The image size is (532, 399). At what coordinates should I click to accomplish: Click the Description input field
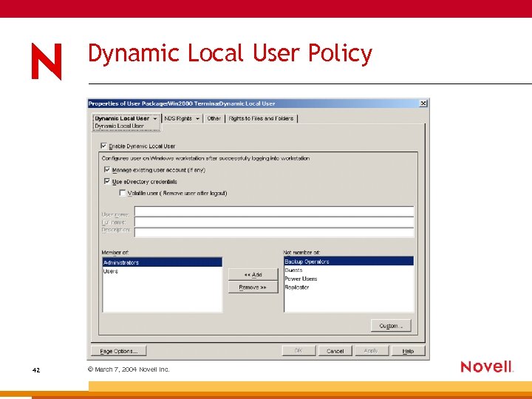coord(274,232)
